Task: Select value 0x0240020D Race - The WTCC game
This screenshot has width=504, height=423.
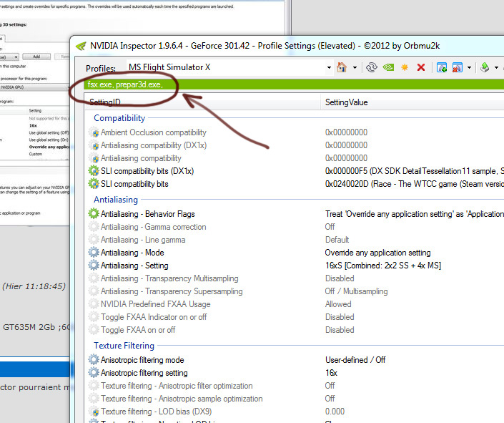Action: [415, 184]
